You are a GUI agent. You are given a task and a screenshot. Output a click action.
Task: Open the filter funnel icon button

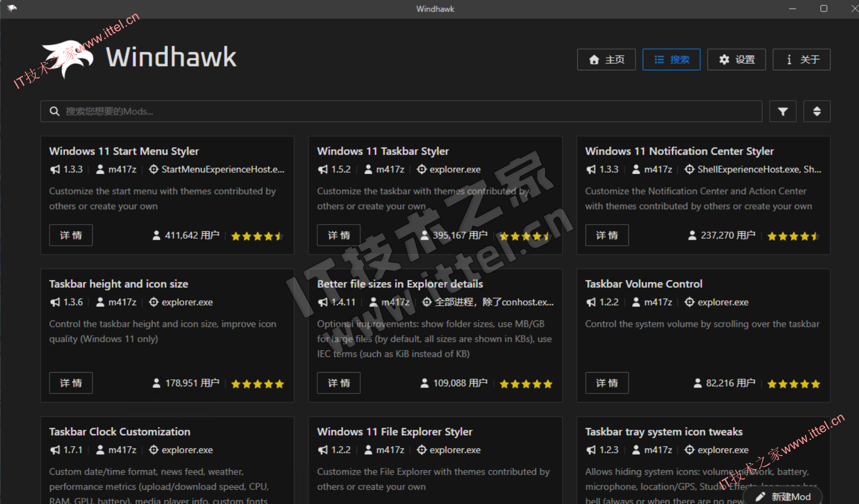pos(783,111)
